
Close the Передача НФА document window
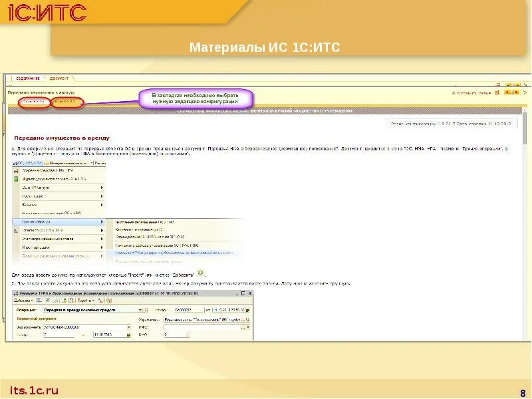point(250,293)
